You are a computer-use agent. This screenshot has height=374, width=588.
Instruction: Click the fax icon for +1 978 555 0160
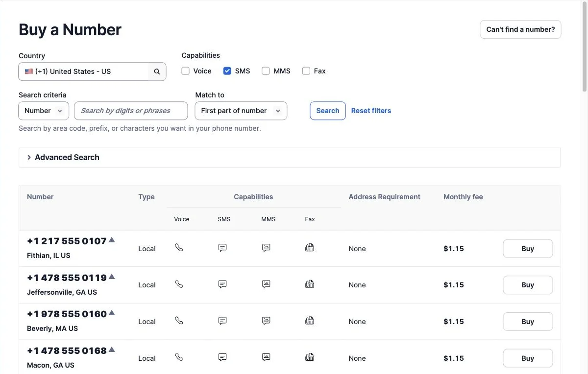pos(310,321)
